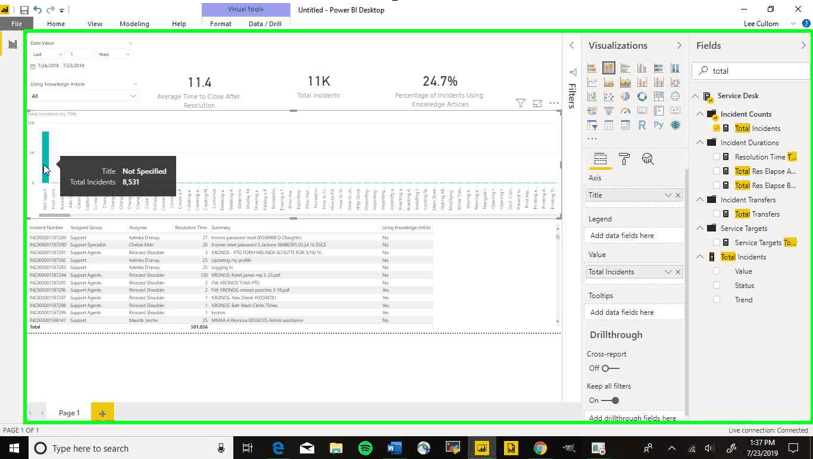Open more visuals ellipsis in Visualizations

tap(592, 138)
